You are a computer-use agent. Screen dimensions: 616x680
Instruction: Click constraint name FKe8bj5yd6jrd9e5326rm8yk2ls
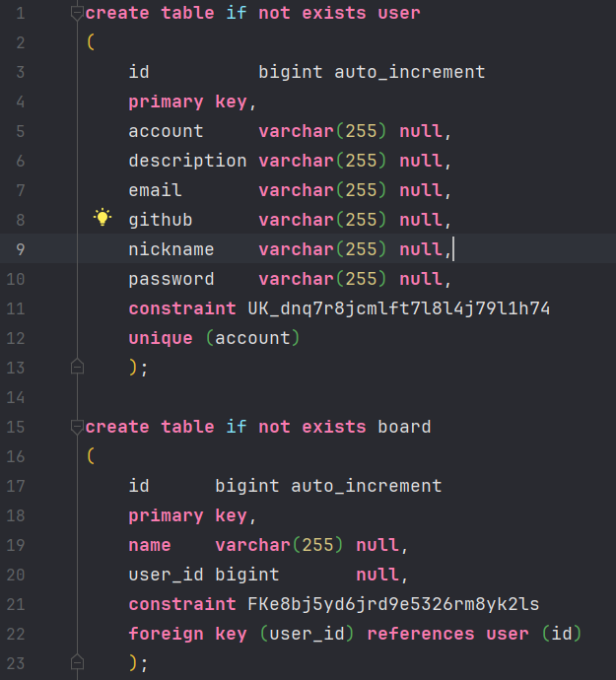pos(393,604)
